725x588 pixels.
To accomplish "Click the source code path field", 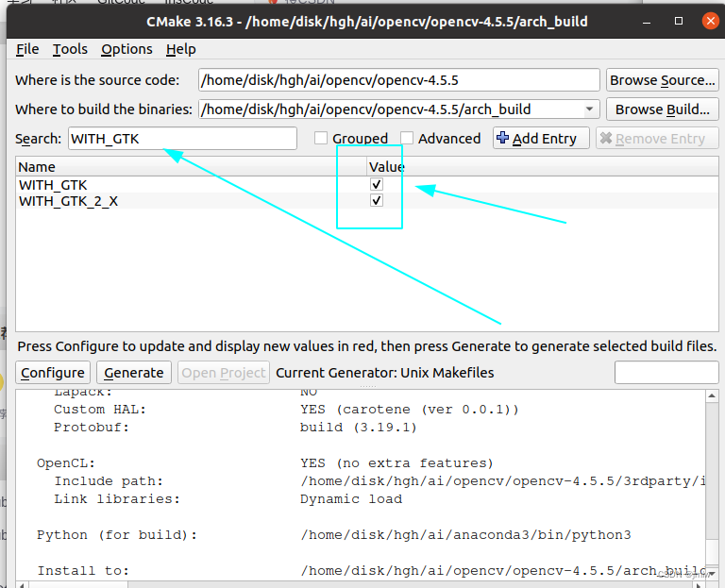I will pyautogui.click(x=399, y=80).
